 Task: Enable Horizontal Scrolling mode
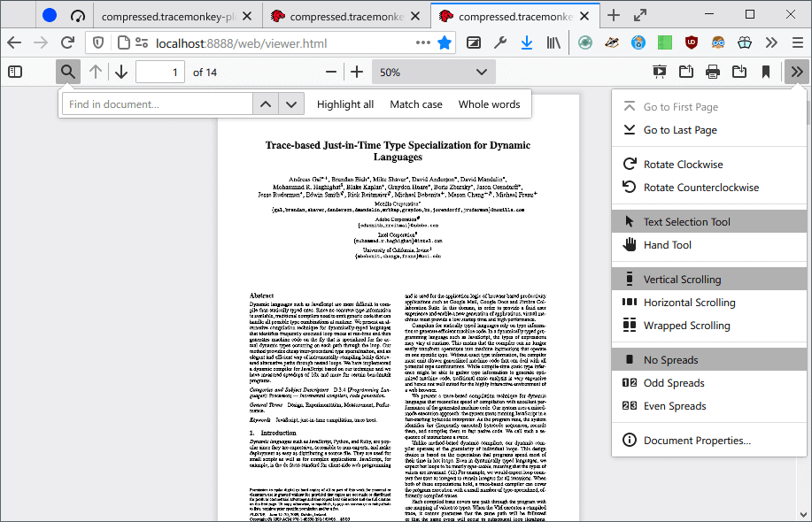[x=709, y=302]
